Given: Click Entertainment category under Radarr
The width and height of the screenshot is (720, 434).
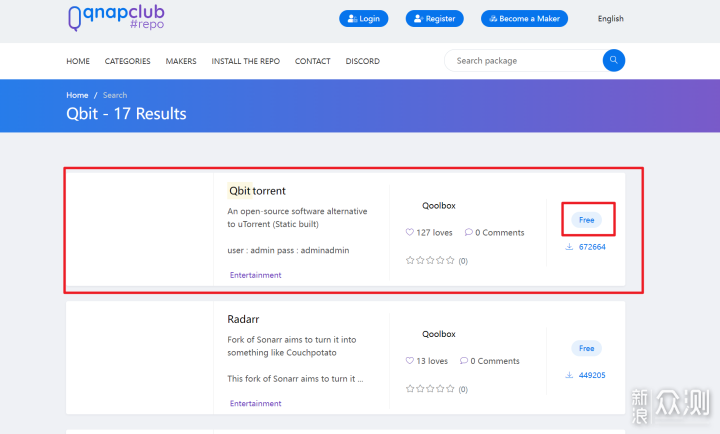Looking at the screenshot, I should point(255,403).
